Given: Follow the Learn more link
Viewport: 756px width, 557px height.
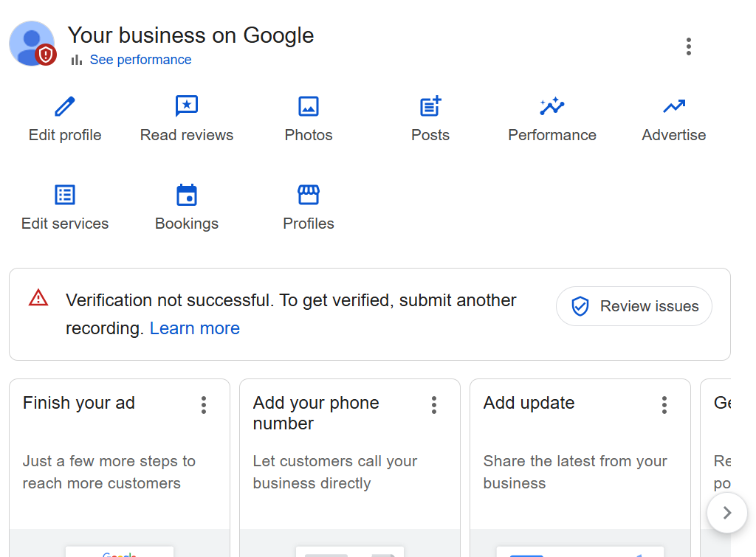Looking at the screenshot, I should tap(195, 328).
